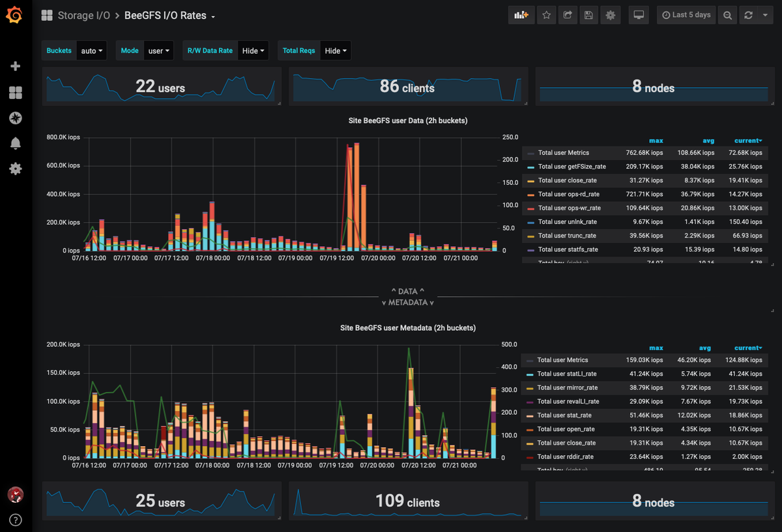Click color swatch for Metadata close_rate
Image resolution: width=782 pixels, height=532 pixels.
pyautogui.click(x=530, y=443)
